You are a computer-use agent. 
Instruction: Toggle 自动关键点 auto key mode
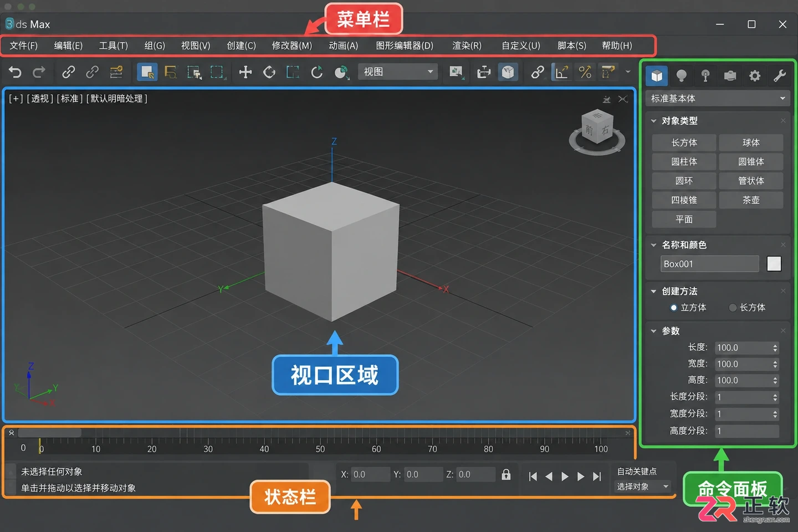coord(637,471)
